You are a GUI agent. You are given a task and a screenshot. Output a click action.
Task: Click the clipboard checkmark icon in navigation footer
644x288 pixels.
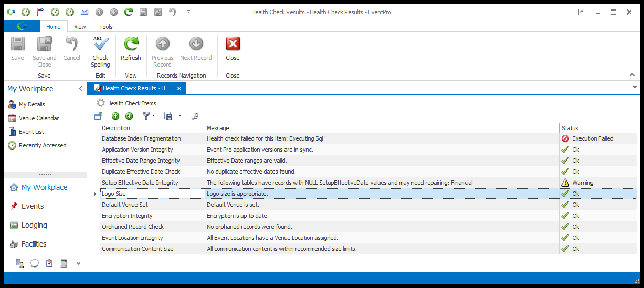(49, 263)
